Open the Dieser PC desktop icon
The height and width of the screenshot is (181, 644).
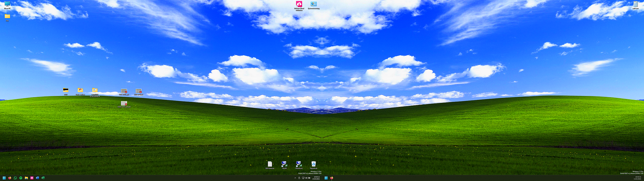point(7,5)
